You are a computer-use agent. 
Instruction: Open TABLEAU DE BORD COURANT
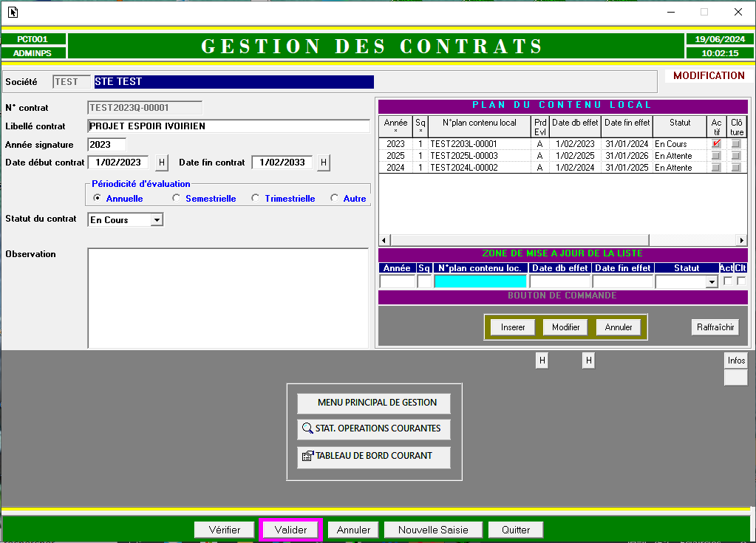[373, 456]
